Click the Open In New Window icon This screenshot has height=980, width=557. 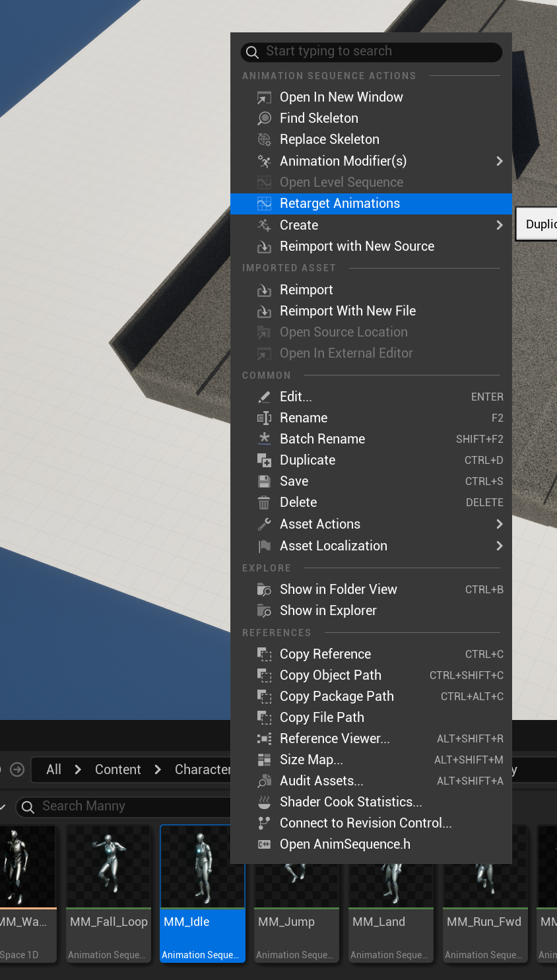(264, 98)
